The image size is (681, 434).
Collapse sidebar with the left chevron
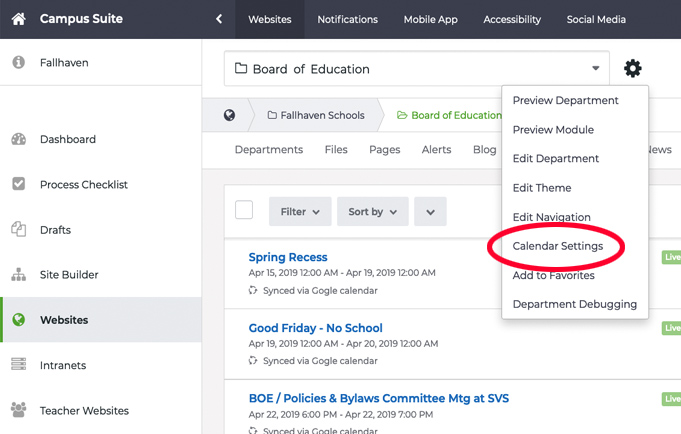[x=219, y=19]
